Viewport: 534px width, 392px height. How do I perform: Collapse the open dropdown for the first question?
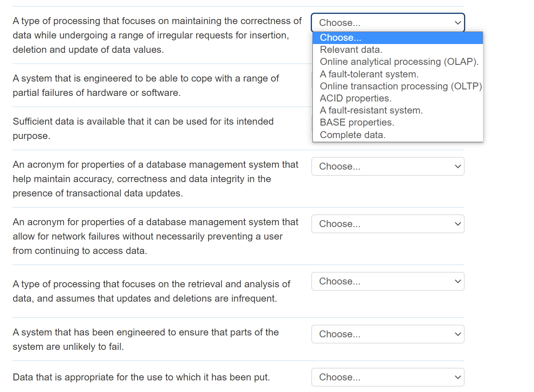click(x=388, y=23)
